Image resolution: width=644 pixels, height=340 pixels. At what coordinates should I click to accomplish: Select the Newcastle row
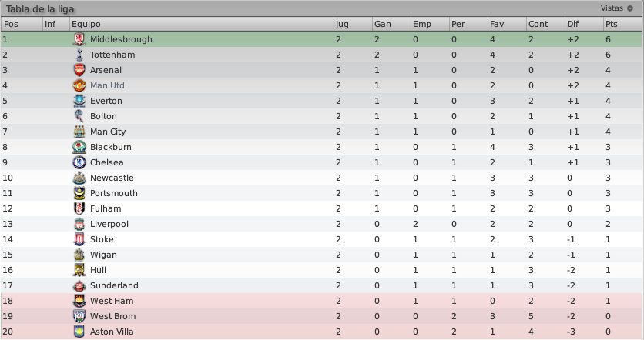[x=322, y=178]
